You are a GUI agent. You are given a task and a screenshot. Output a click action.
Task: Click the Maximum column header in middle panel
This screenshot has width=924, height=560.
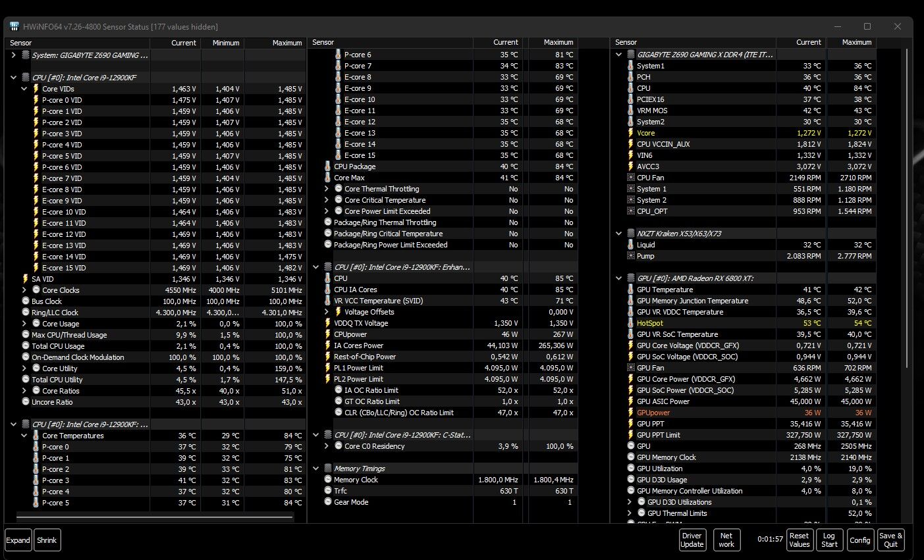point(552,42)
